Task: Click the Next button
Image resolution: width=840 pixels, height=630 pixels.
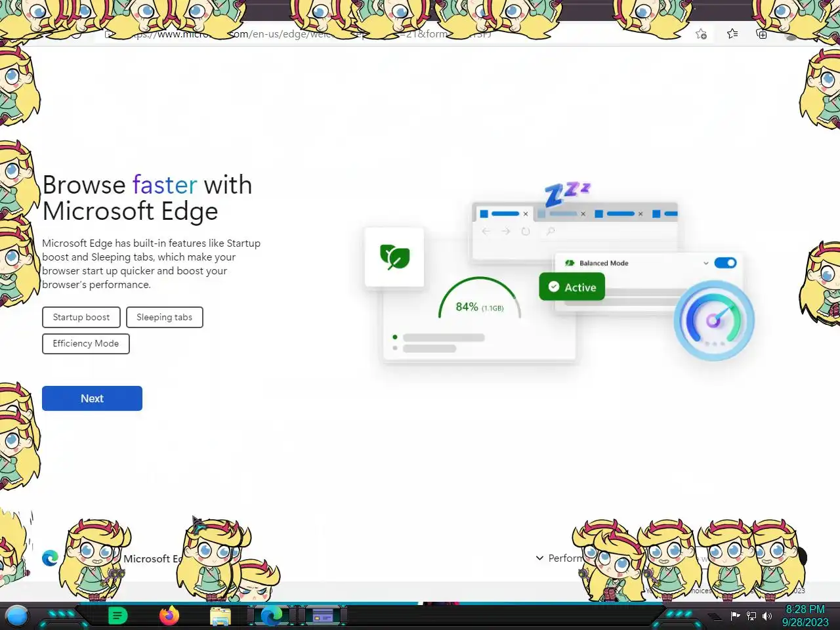Action: [x=92, y=398]
